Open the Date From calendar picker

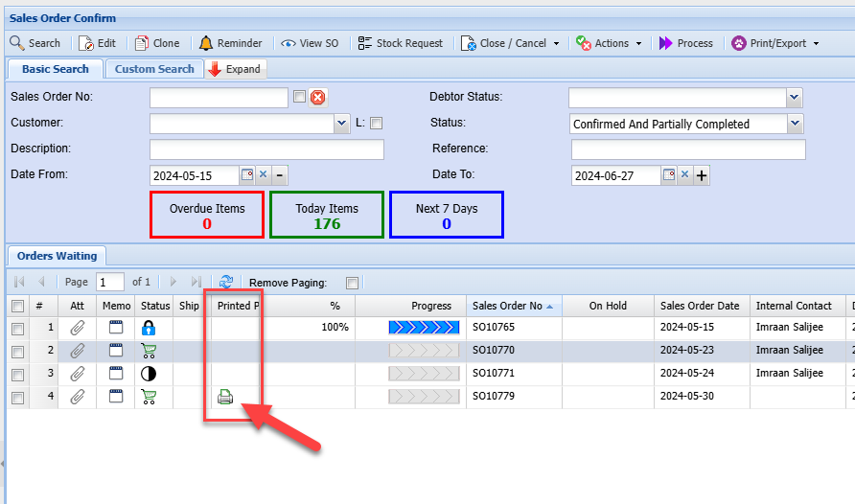pos(247,175)
